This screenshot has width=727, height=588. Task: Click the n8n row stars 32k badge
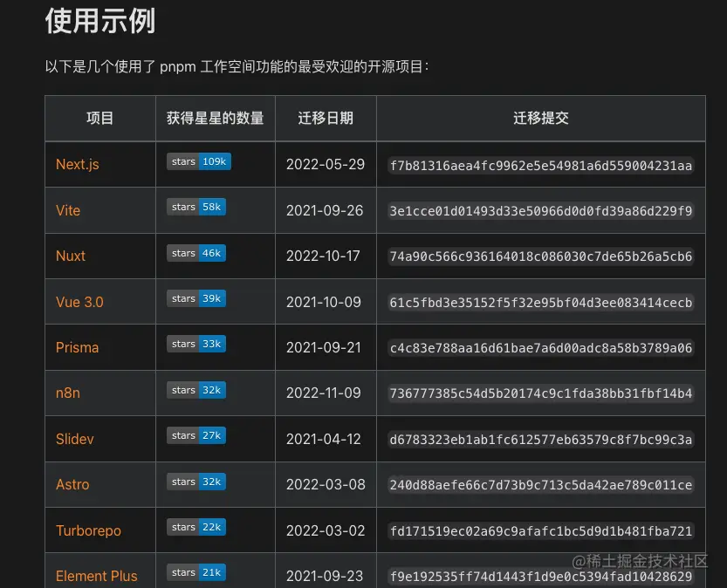coord(196,390)
